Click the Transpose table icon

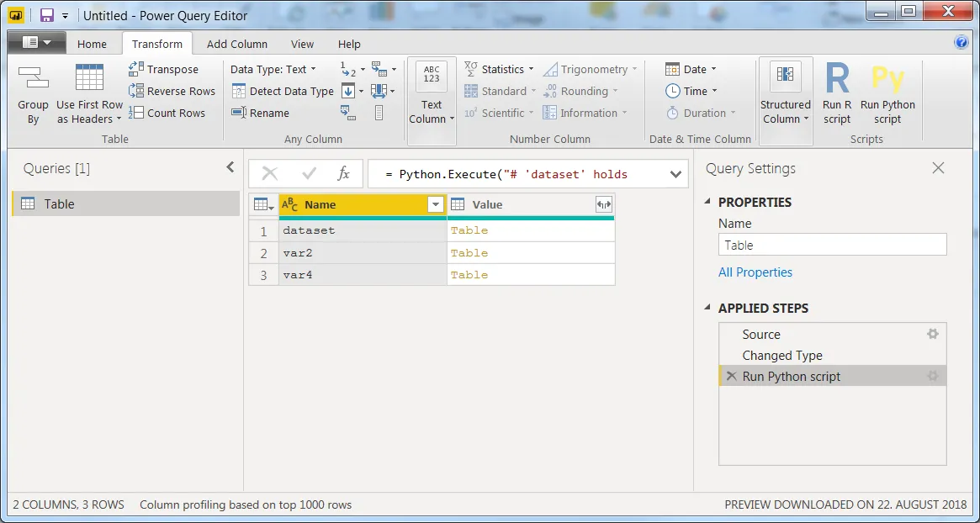[135, 69]
